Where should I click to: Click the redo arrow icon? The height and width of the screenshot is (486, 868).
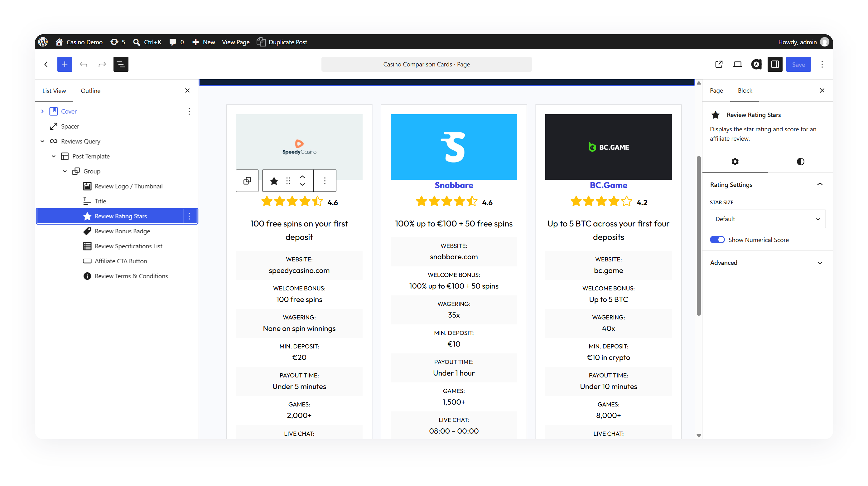(x=102, y=64)
